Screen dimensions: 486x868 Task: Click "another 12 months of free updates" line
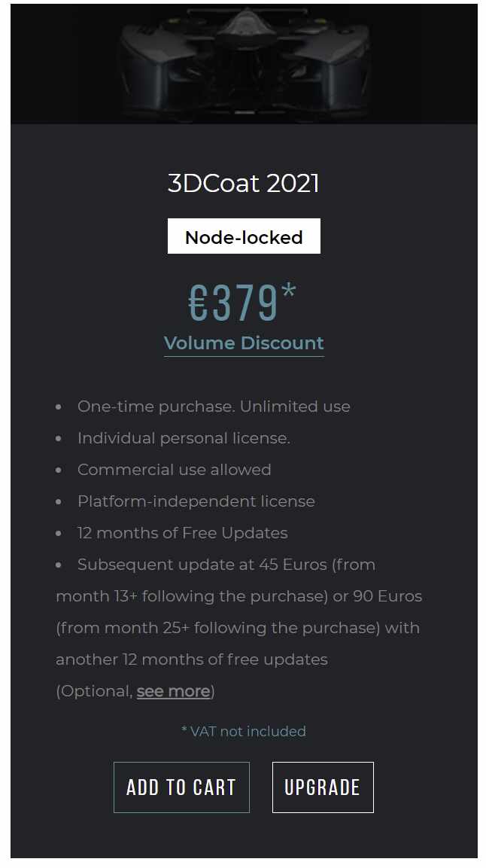point(192,659)
